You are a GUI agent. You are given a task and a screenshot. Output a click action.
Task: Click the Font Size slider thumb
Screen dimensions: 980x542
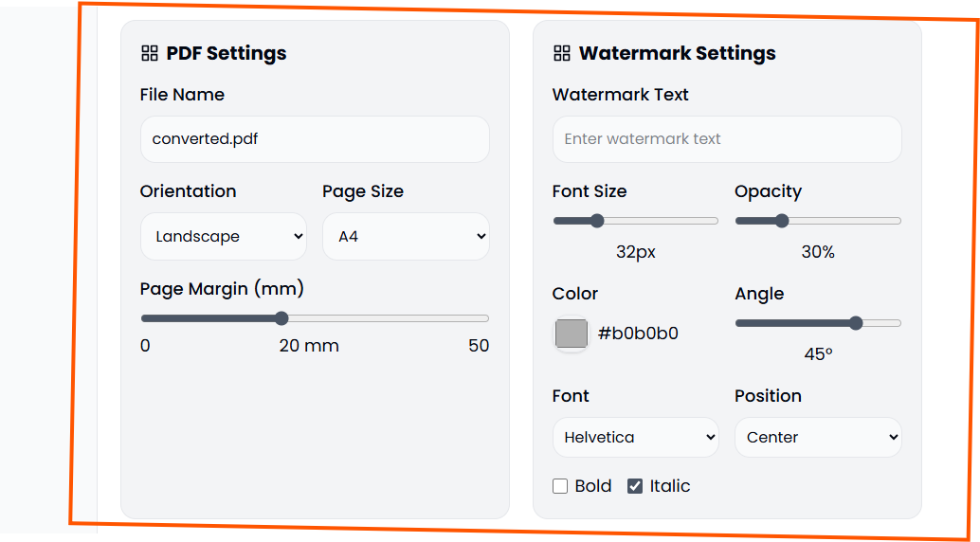point(597,221)
